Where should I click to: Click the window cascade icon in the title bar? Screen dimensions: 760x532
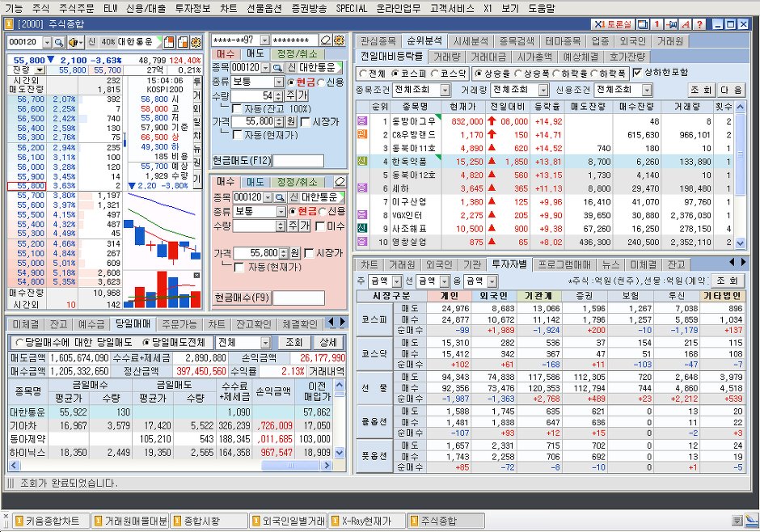pyautogui.click(x=643, y=24)
